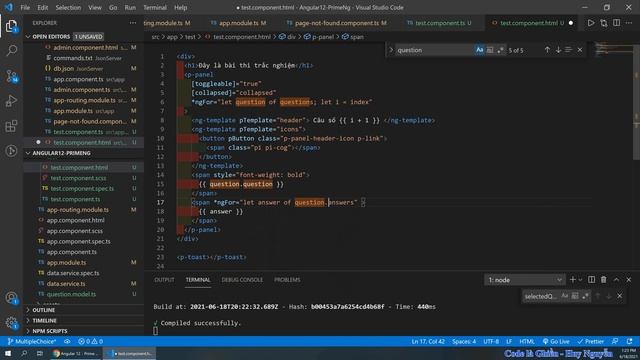The height and width of the screenshot is (360, 640).
Task: Toggle Match Case in terminal find box
Action: pyautogui.click(x=564, y=296)
